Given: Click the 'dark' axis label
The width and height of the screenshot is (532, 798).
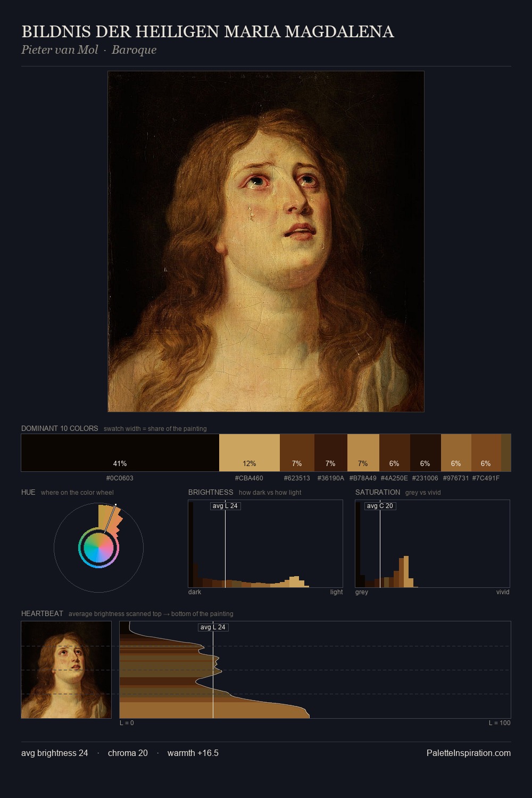Looking at the screenshot, I should click(x=195, y=592).
